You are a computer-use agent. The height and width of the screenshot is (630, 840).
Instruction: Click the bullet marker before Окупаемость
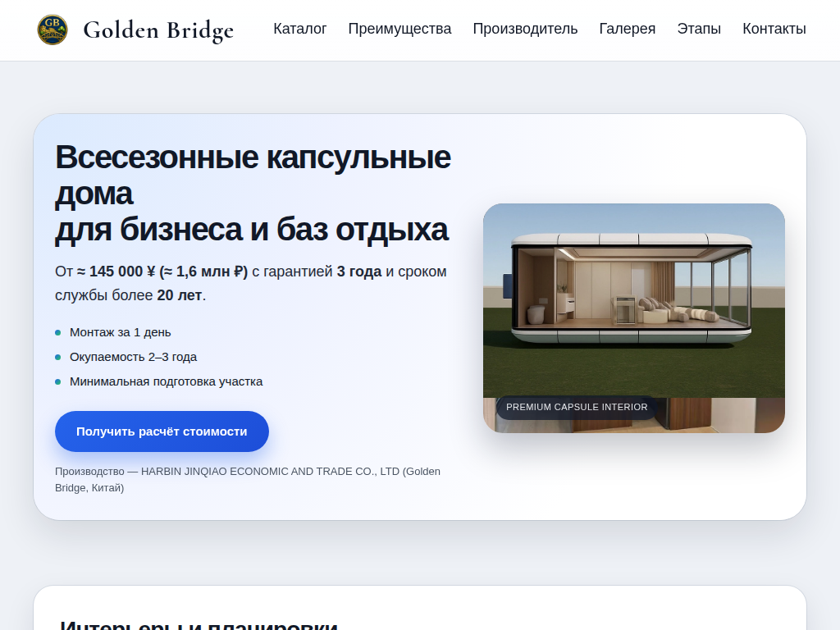(x=57, y=358)
